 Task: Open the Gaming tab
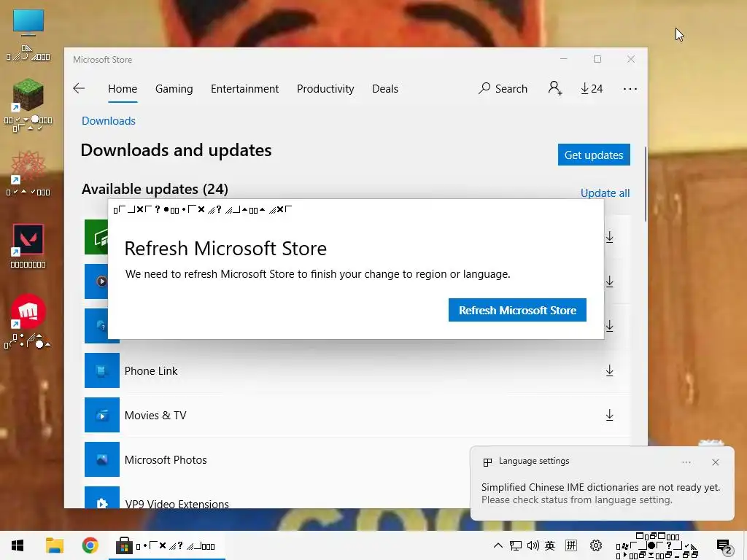coord(174,88)
